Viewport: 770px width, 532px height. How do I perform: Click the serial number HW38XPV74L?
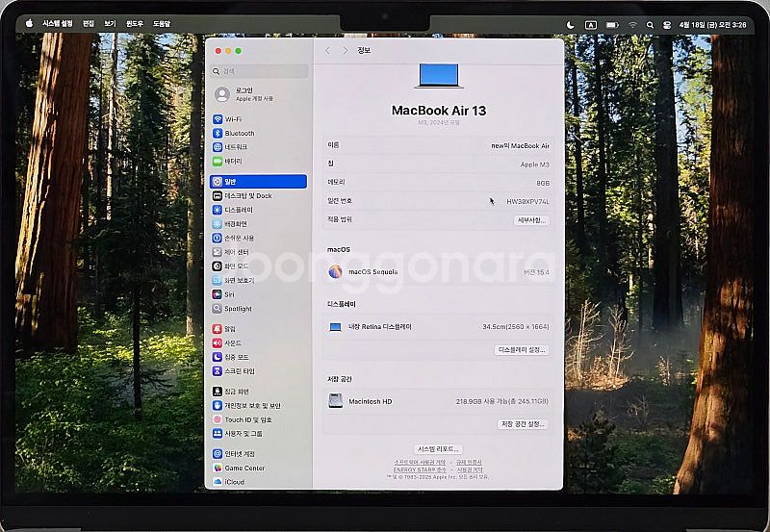(x=527, y=202)
